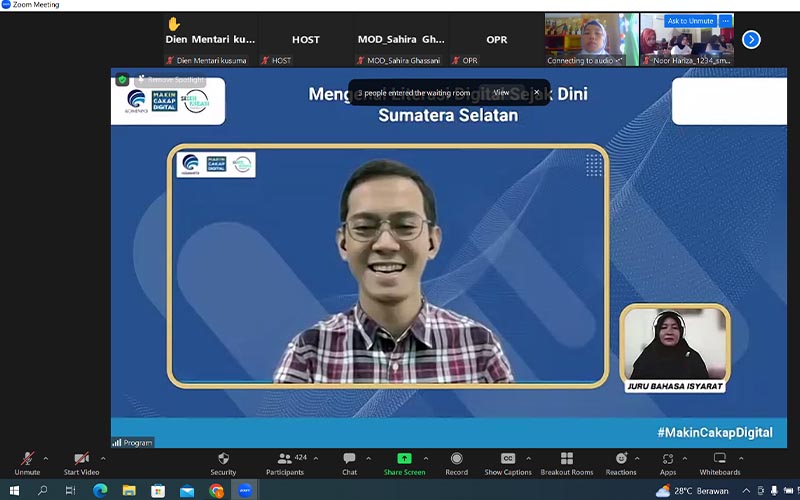800x500 pixels.
Task: Expand Share Screen options arrow
Action: (x=426, y=459)
